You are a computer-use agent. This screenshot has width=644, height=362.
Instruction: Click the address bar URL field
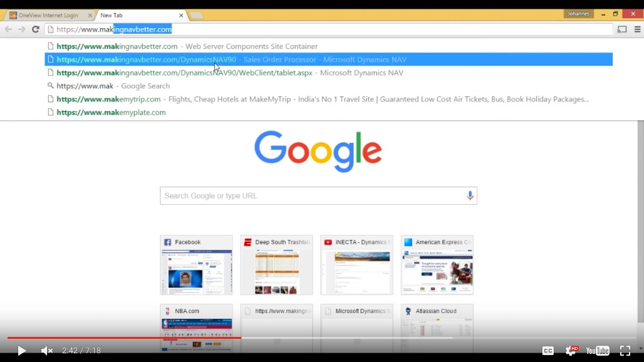coord(329,29)
